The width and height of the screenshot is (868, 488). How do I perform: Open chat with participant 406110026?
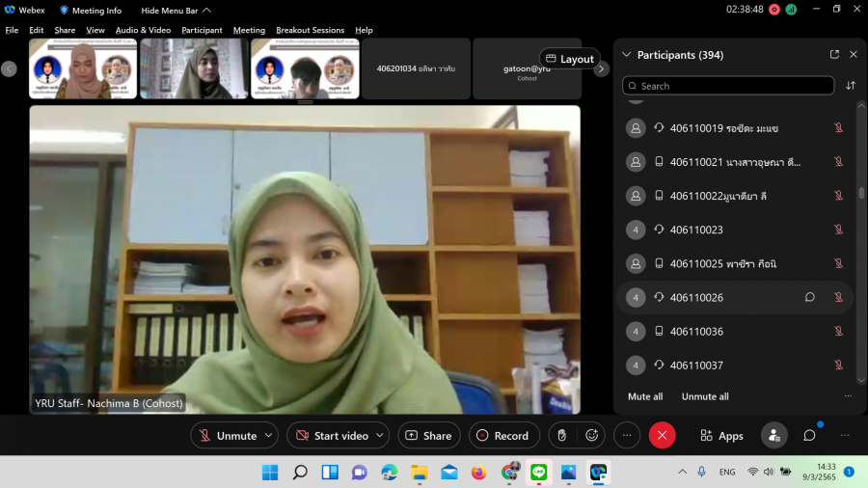[x=810, y=297]
